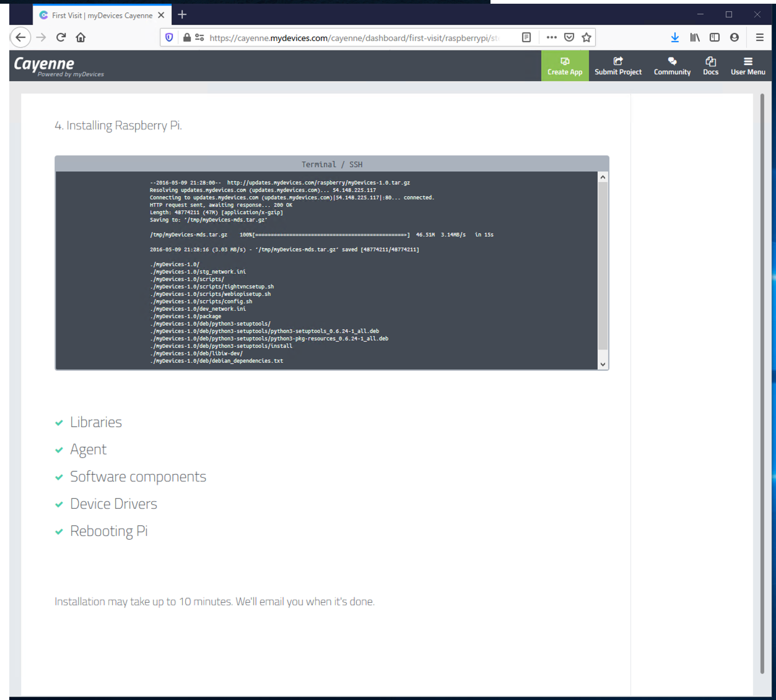The height and width of the screenshot is (700, 776).
Task: Click the terminal scrollbar track
Action: pyautogui.click(x=603, y=270)
